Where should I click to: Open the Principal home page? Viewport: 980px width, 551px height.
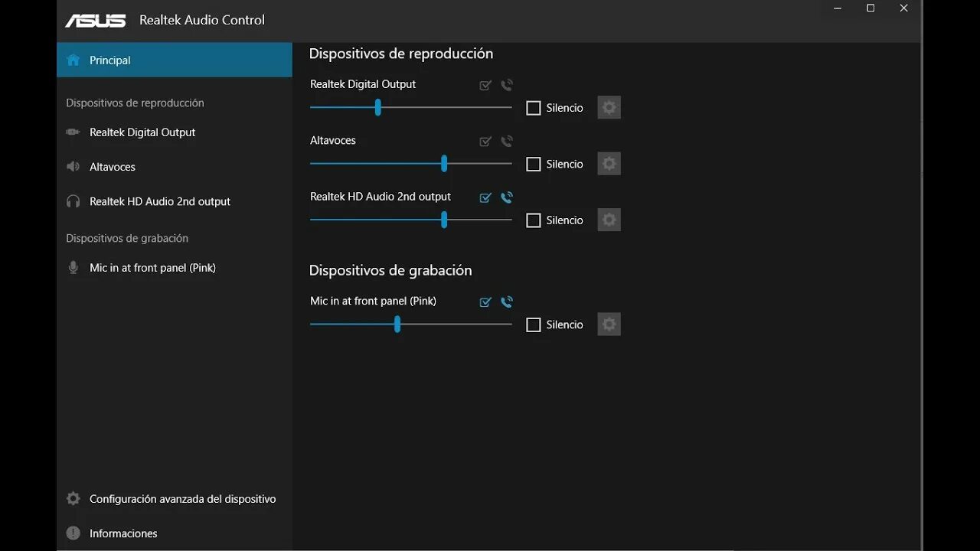[x=175, y=60]
